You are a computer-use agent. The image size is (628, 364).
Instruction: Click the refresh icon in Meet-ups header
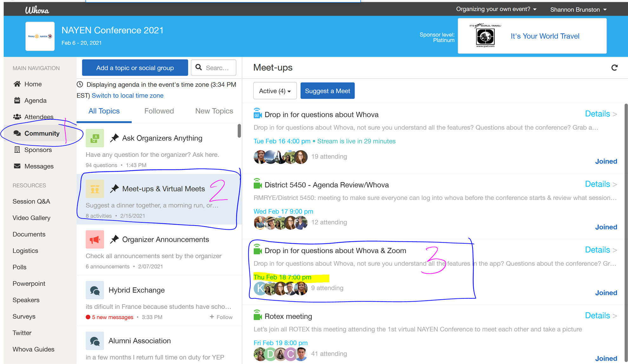point(614,67)
